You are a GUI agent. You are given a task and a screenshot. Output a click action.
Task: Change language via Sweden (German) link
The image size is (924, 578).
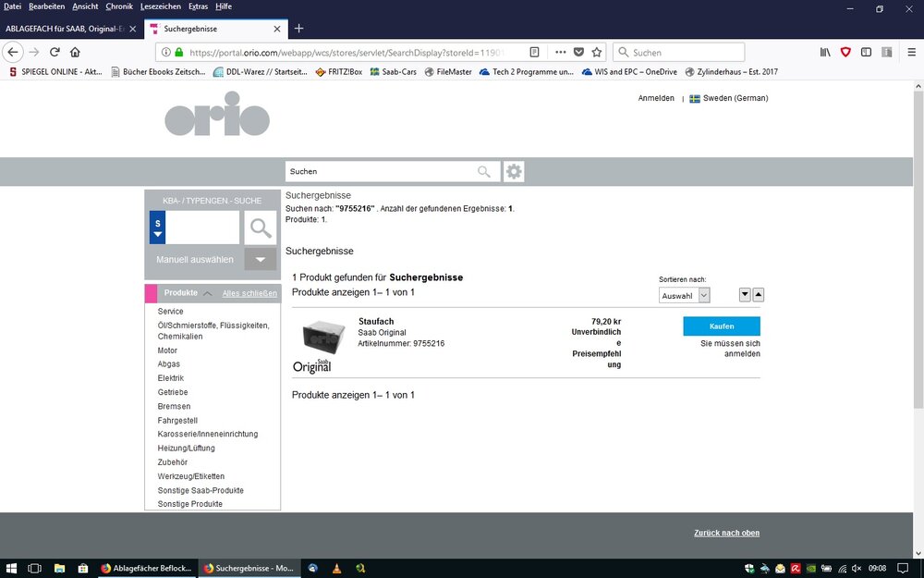tap(729, 98)
